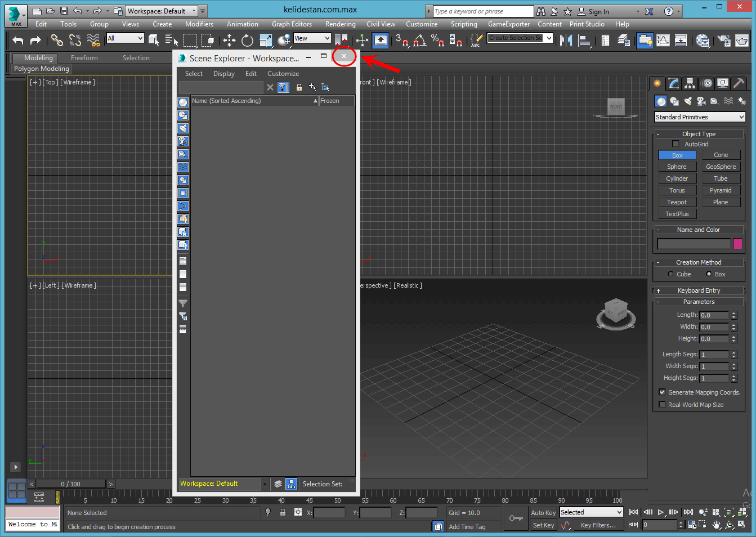
Task: Open the selection filter 'All' dropdown
Action: coord(125,38)
